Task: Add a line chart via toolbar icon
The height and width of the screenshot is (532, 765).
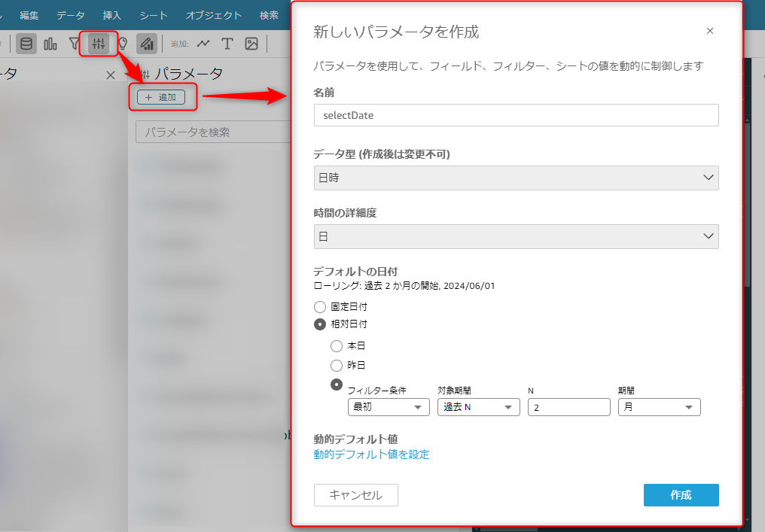Action: tap(203, 44)
